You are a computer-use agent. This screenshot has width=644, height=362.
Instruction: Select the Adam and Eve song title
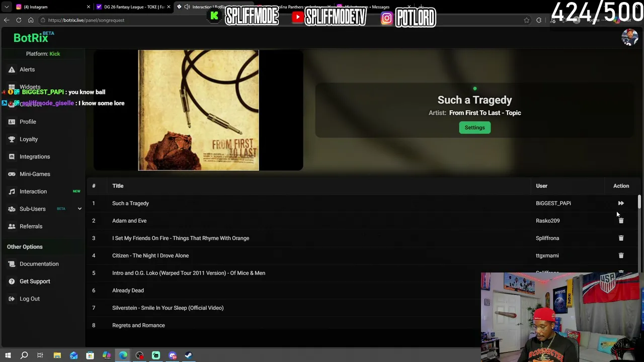point(129,221)
